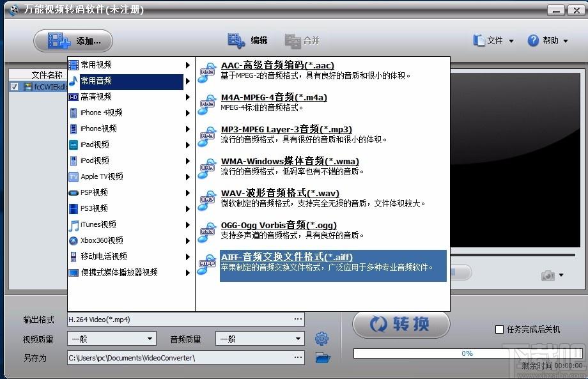Click the MP3 audio format icon
The height and width of the screenshot is (379, 588).
(206, 136)
